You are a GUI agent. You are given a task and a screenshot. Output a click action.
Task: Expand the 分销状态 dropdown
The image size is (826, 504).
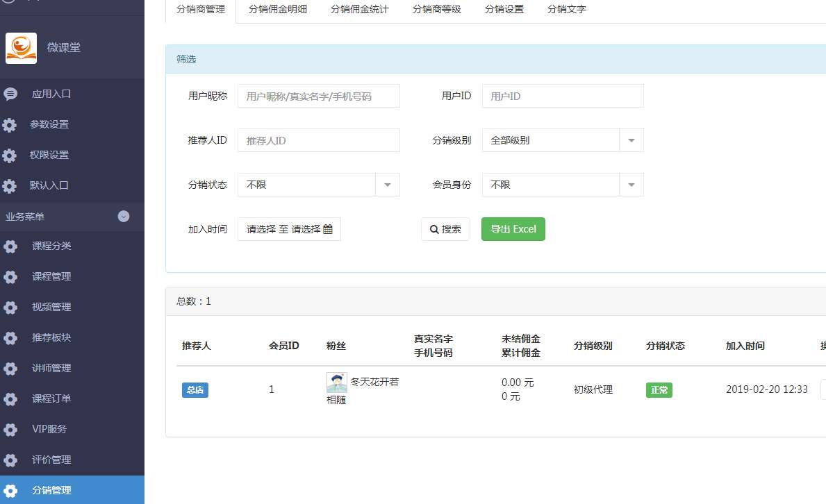(318, 185)
